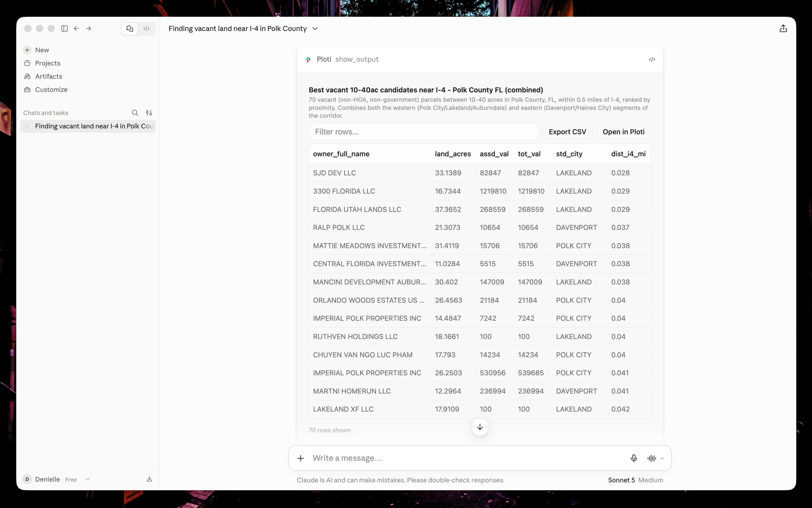Open Artifacts in the sidebar
812x508 pixels.
click(48, 76)
